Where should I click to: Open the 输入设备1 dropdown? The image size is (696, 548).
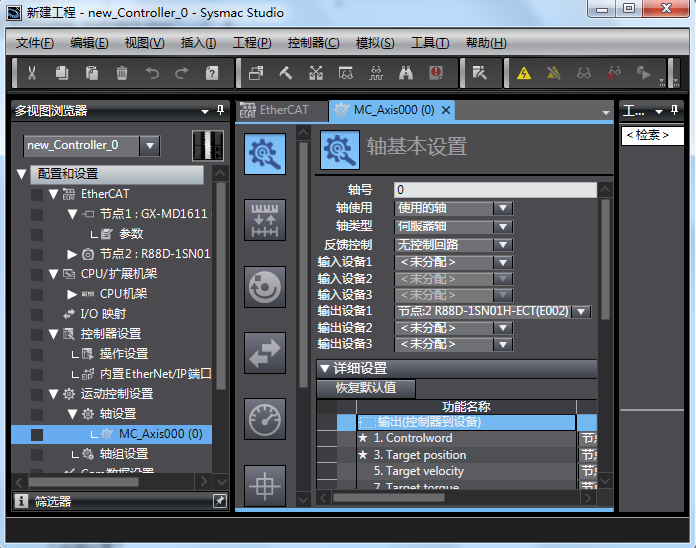click(503, 263)
